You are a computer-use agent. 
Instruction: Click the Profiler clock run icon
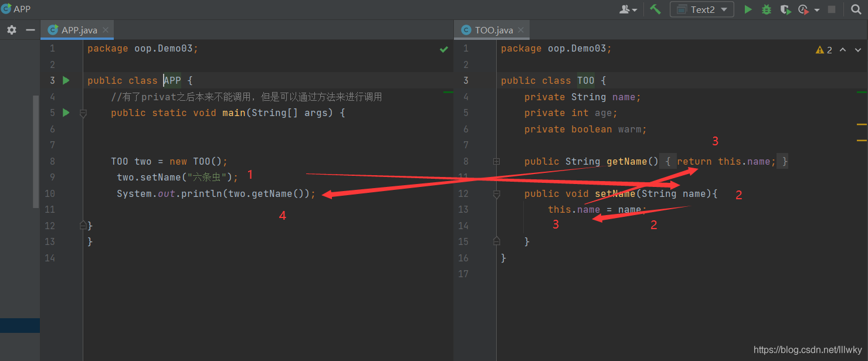pyautogui.click(x=803, y=9)
